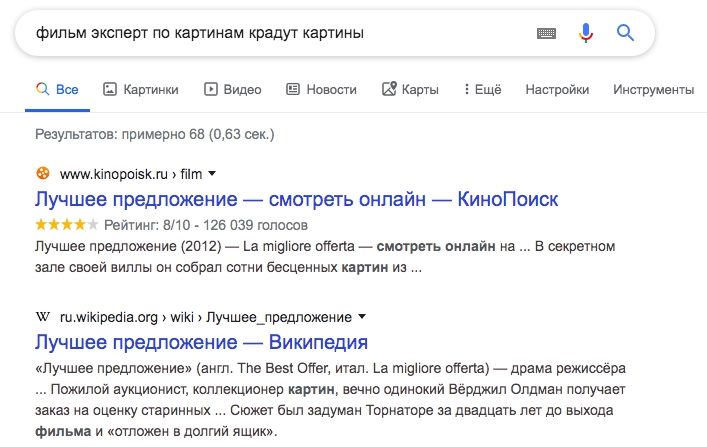Screen dimensions: 707x447
Task: Click the snippet text Лучшее предложение (2012)
Action: click(x=128, y=246)
